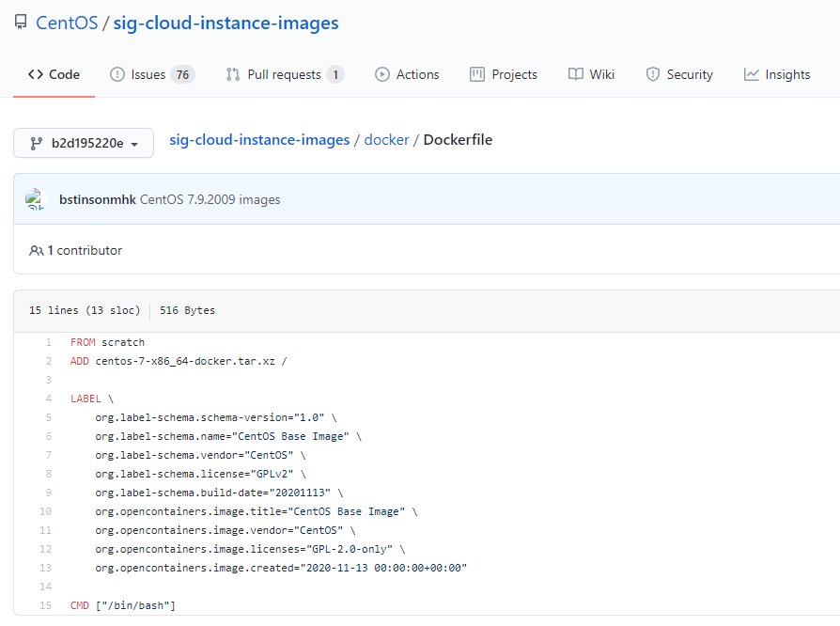Click the Projects board icon
840x626 pixels.
pos(477,74)
